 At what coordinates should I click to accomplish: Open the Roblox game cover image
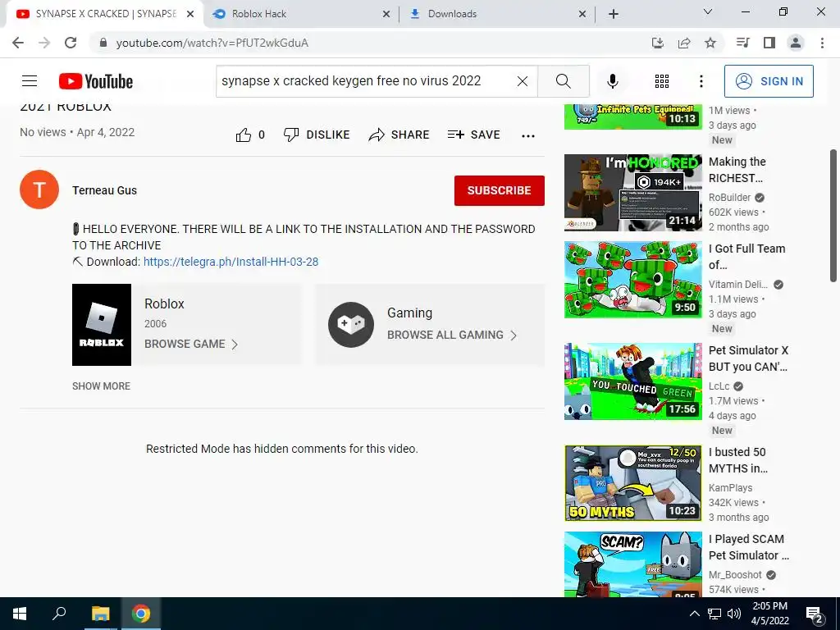tap(102, 325)
